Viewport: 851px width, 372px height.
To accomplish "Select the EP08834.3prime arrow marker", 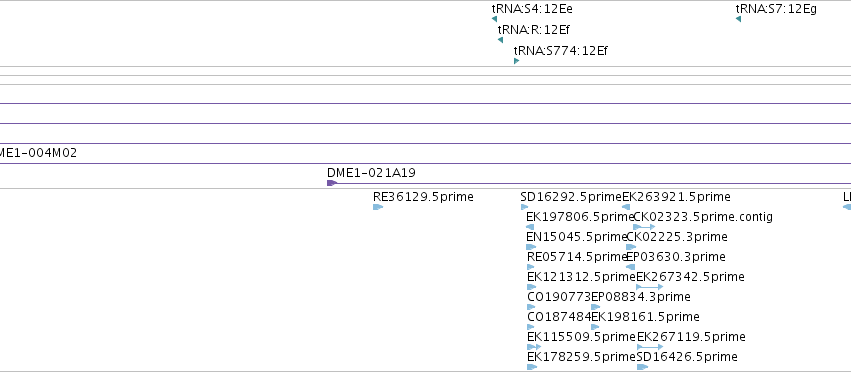I will pos(596,307).
